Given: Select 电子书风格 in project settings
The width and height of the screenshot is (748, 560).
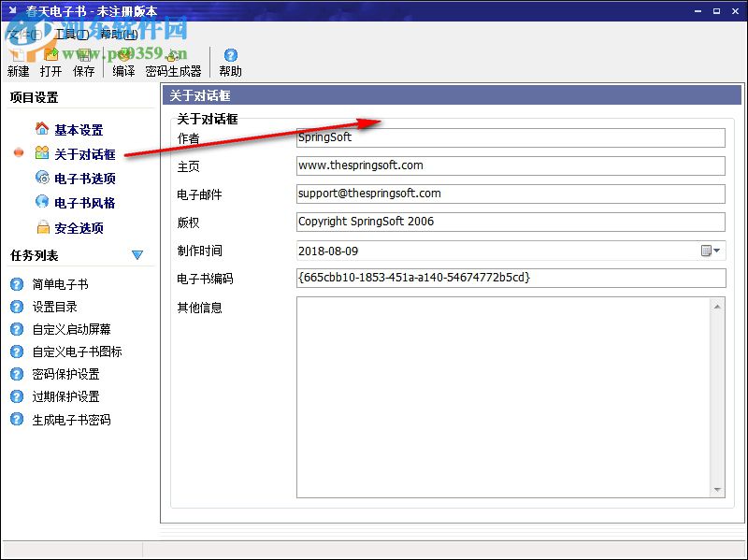Looking at the screenshot, I should pyautogui.click(x=85, y=203).
